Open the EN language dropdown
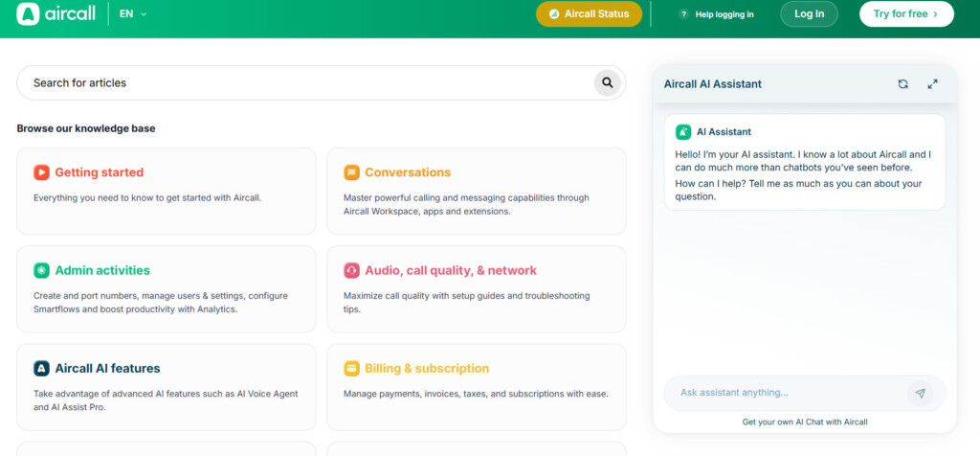This screenshot has width=980, height=456. [x=132, y=13]
